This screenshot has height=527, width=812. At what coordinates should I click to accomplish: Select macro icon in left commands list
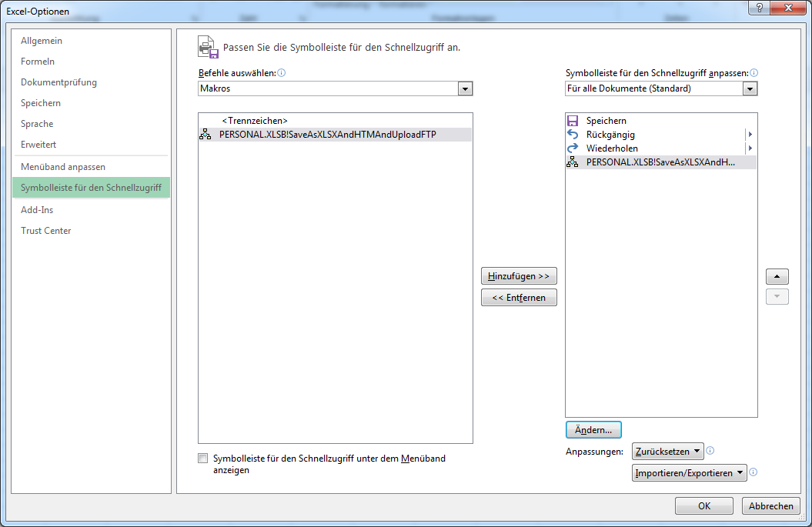pyautogui.click(x=205, y=135)
